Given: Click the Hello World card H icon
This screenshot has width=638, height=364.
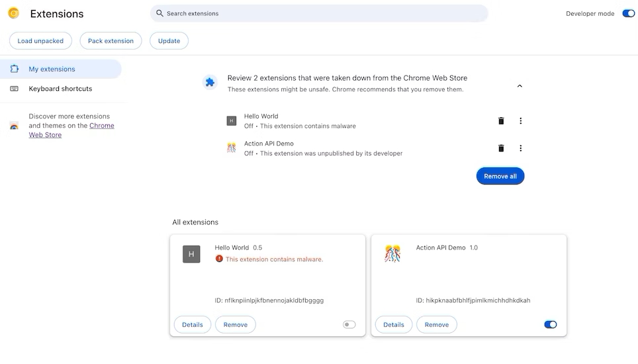Looking at the screenshot, I should [x=191, y=254].
